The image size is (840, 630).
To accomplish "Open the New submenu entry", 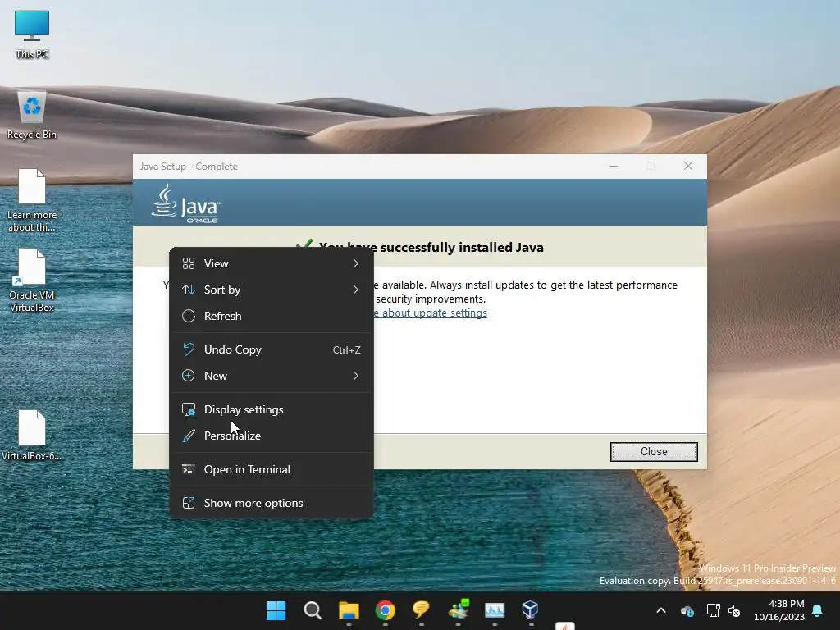I will (x=271, y=376).
